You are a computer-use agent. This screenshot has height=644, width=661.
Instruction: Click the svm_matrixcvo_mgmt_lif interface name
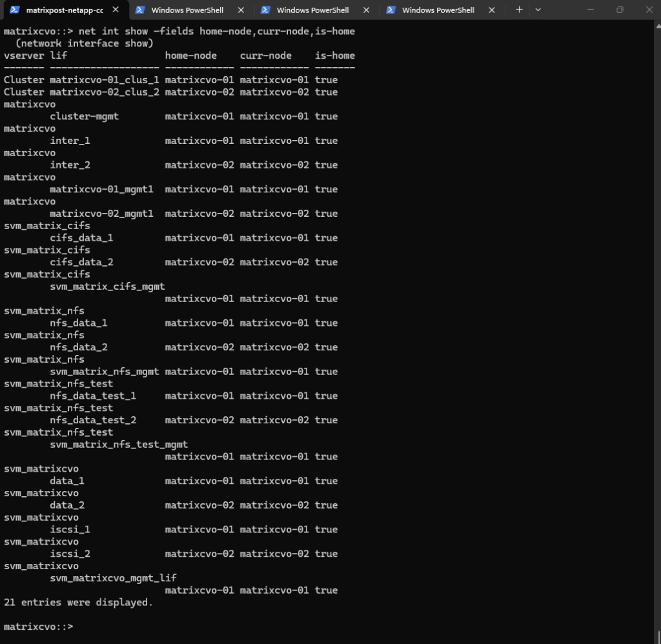(x=113, y=578)
